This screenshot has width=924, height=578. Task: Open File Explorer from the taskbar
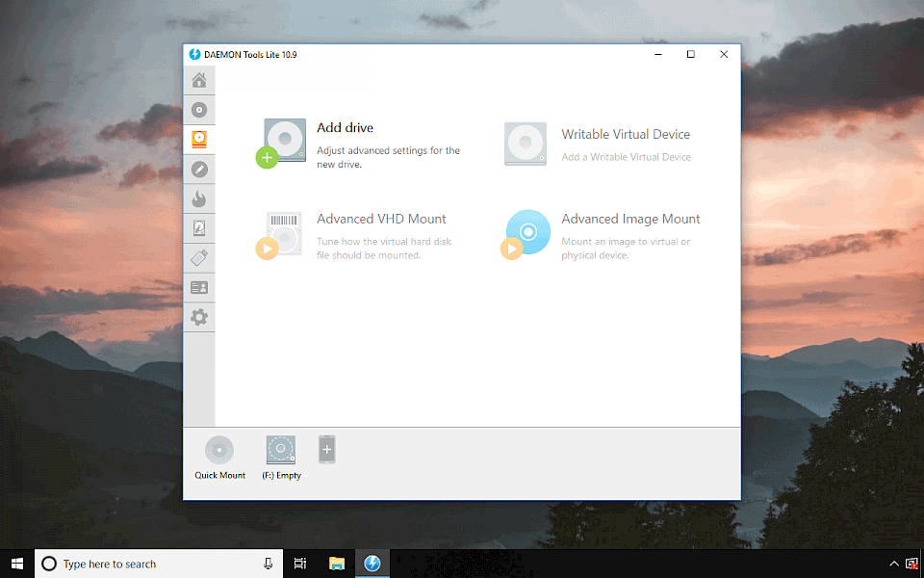coord(337,564)
